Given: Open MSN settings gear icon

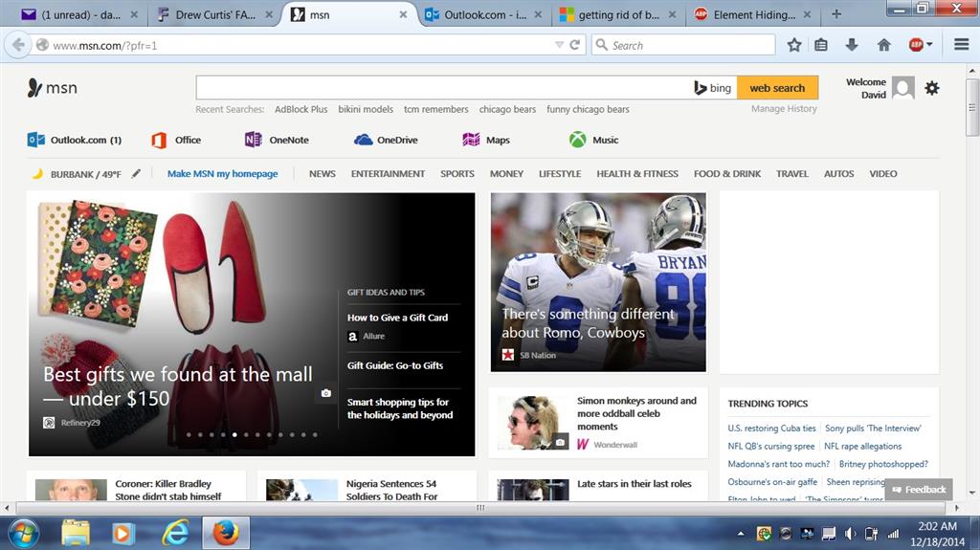Looking at the screenshot, I should [x=932, y=88].
